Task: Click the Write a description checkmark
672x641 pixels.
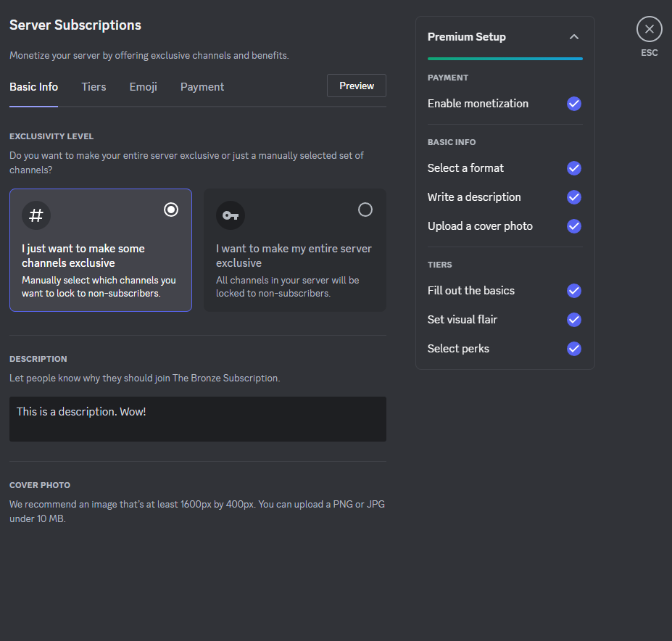Action: coord(574,197)
